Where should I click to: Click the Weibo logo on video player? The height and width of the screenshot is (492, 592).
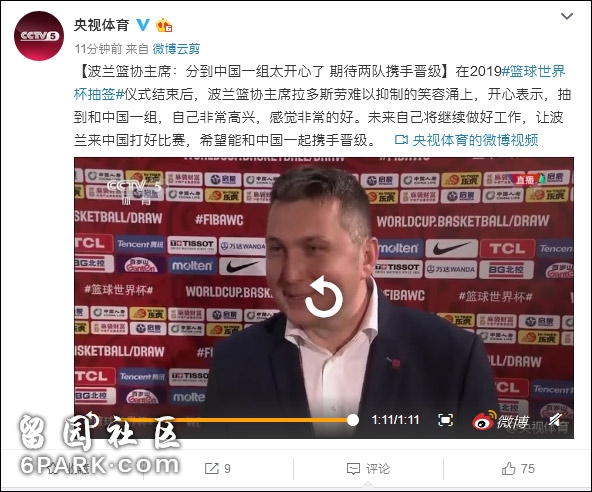500,421
